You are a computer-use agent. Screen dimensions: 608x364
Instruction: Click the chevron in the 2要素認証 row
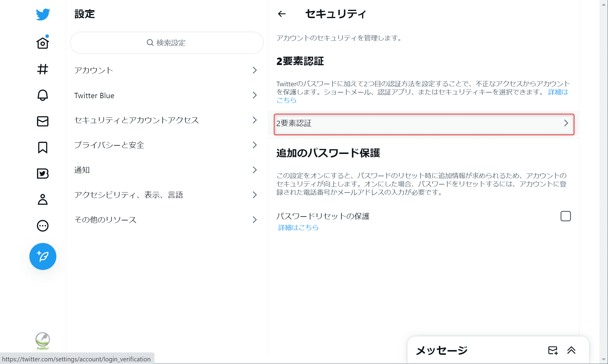(x=566, y=123)
